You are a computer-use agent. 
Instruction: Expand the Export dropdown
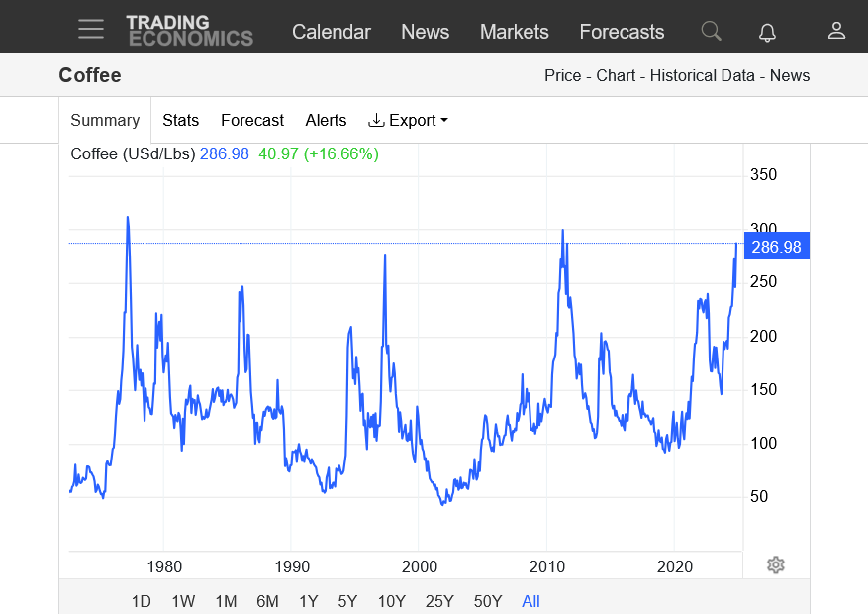408,120
